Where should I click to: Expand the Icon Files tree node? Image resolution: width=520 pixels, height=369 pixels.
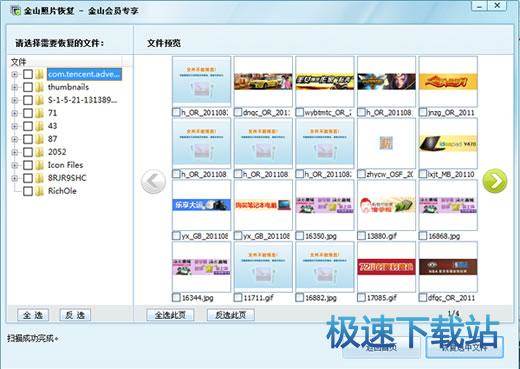pos(15,165)
